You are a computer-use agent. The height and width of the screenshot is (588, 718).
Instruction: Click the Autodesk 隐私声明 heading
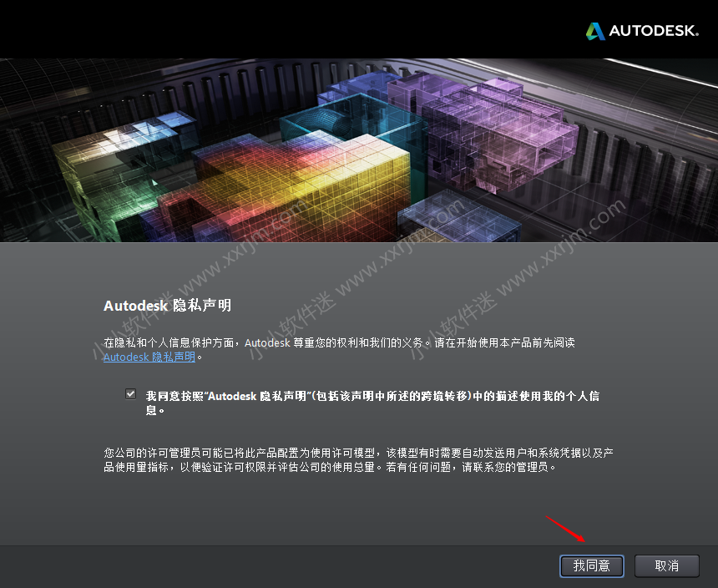click(167, 306)
